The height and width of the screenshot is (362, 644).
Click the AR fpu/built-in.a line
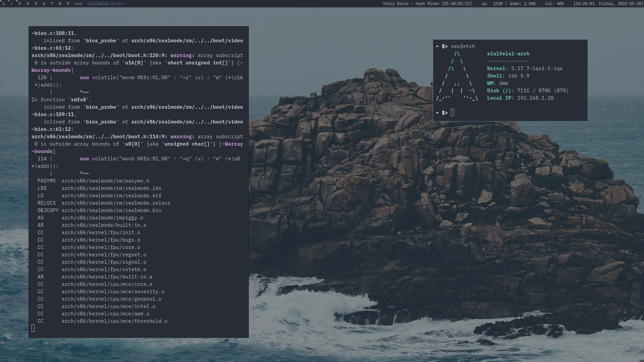coord(95,277)
